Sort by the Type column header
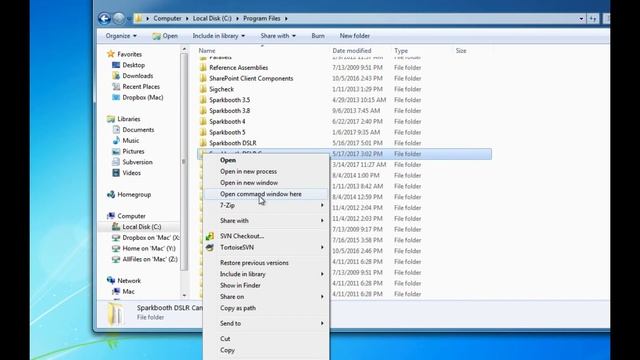This screenshot has width=640, height=360. click(x=401, y=51)
